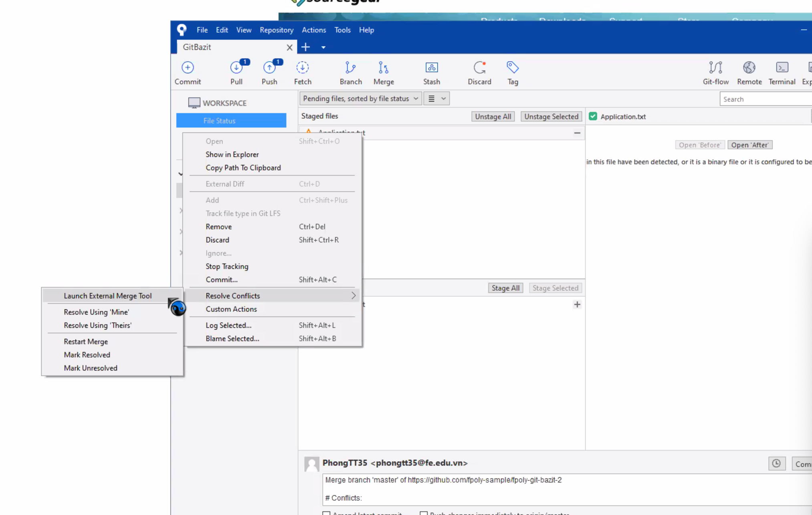Click the Sourcetree logo icon
The width and height of the screenshot is (812, 515).
(182, 30)
